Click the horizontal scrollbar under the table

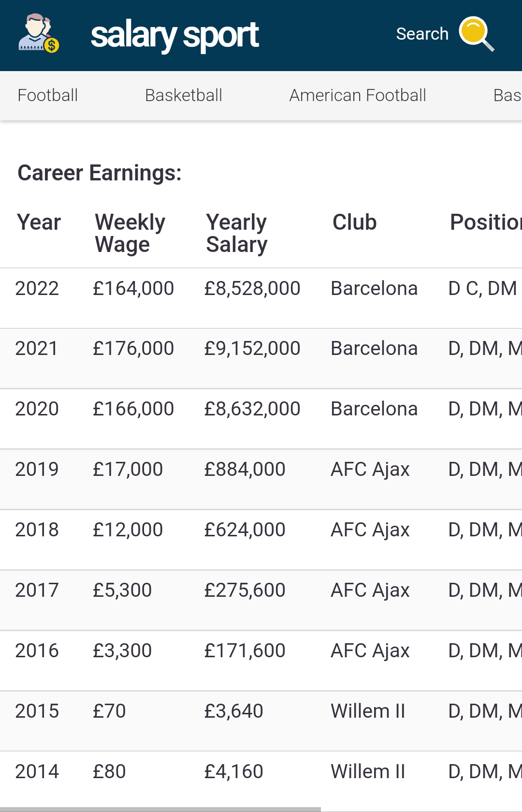(x=159, y=809)
